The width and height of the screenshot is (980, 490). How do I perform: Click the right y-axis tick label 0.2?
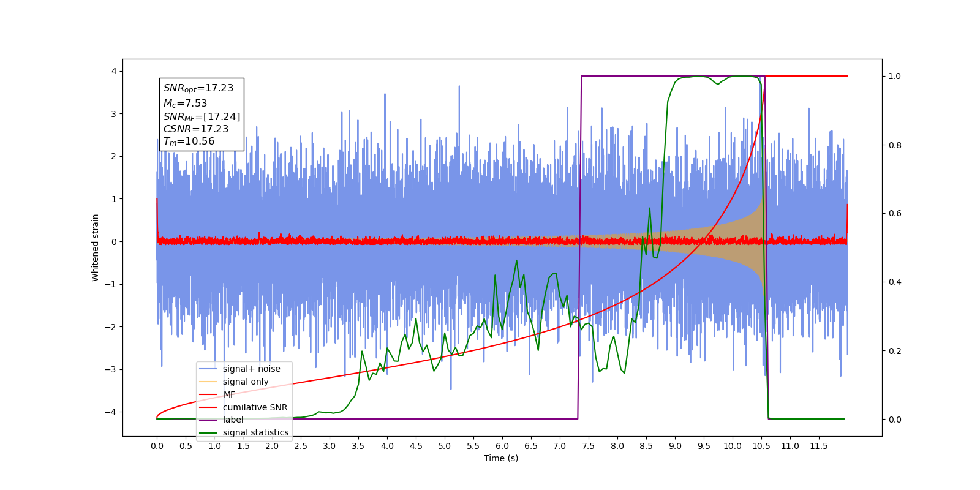[895, 351]
